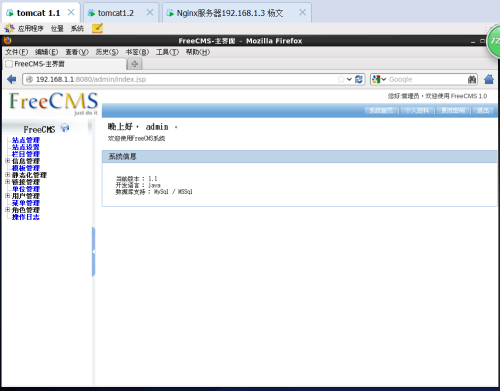The image size is (500, 391).
Task: Expand the 链接管理 tree node
Action: 7,182
